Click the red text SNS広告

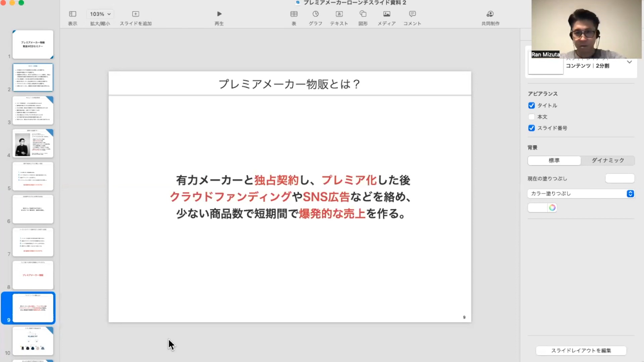tap(326, 197)
